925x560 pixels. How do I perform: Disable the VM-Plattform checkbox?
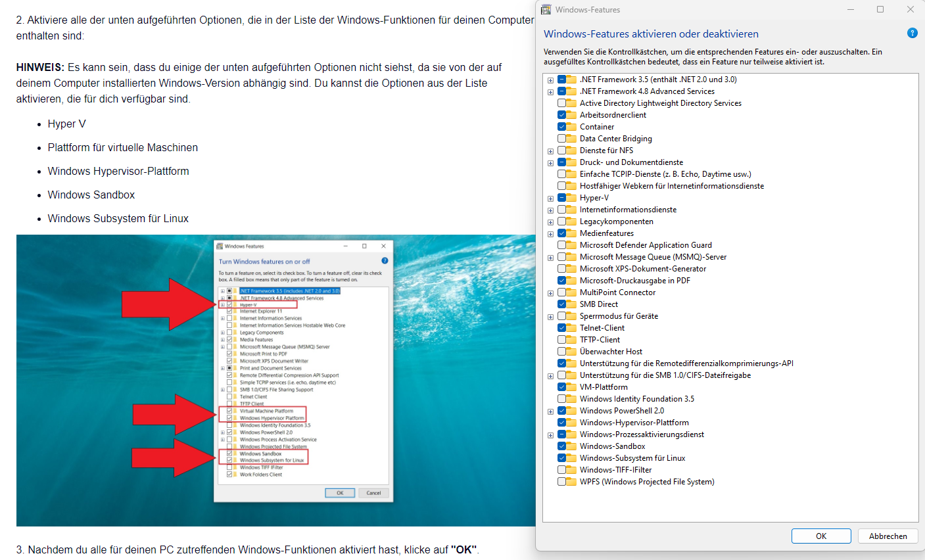tap(562, 387)
